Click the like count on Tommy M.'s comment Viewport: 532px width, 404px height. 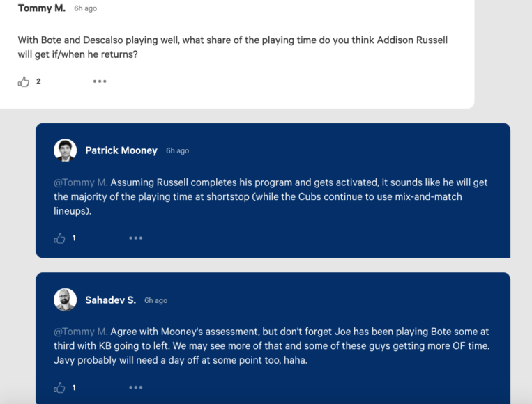point(38,81)
